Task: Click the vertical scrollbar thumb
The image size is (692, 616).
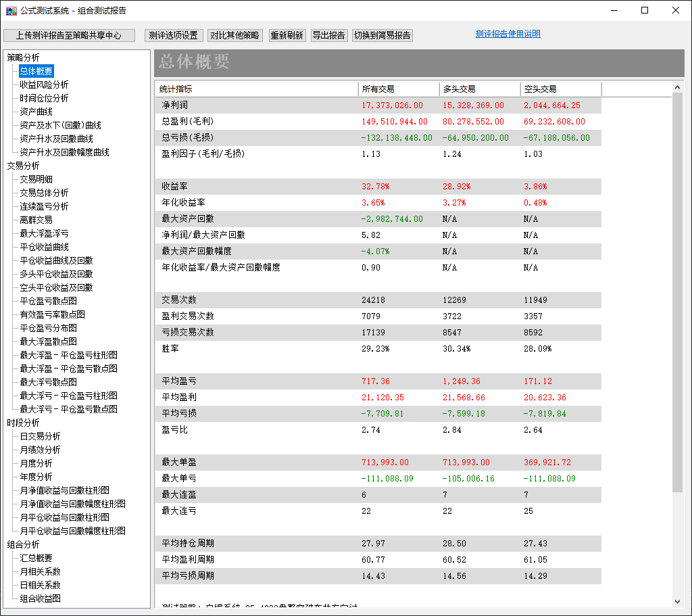Action: pos(677,292)
